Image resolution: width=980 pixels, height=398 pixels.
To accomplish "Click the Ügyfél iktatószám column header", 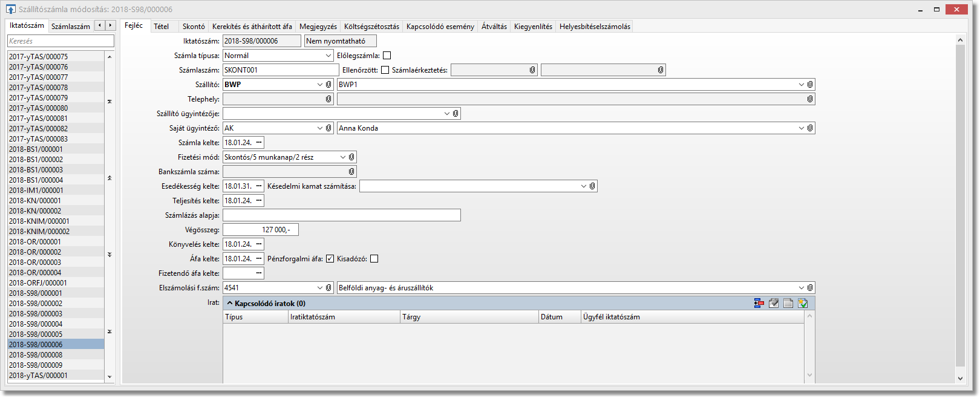I will click(x=692, y=317).
